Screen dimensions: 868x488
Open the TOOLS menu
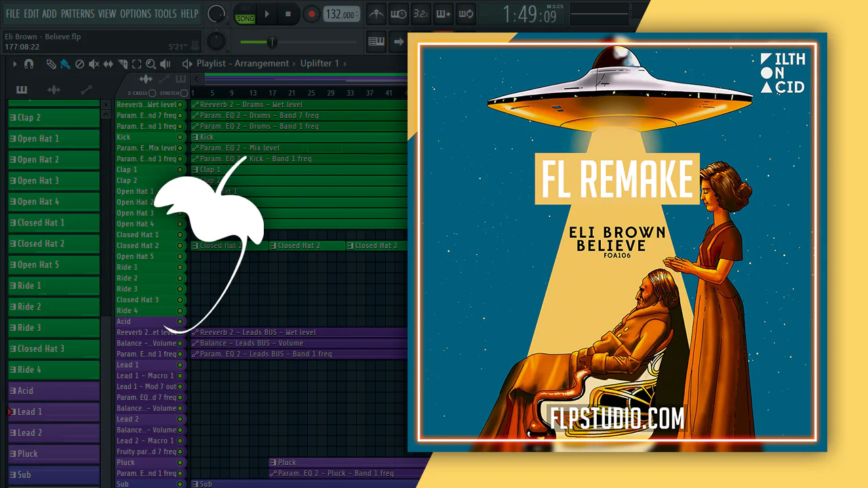[x=165, y=14]
